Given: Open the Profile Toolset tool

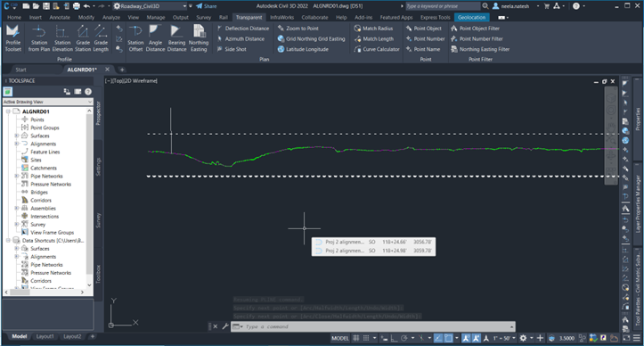Looking at the screenshot, I should click(x=12, y=38).
